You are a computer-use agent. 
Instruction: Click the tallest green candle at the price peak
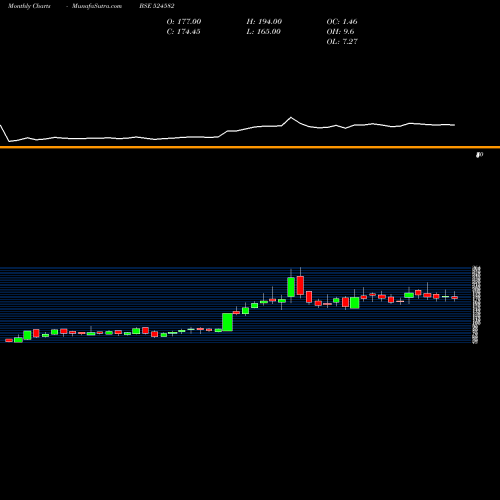click(x=291, y=287)
